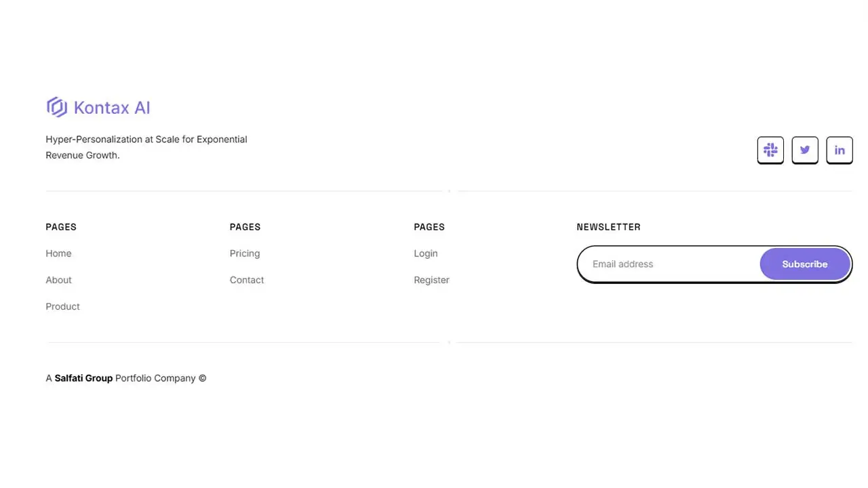This screenshot has width=868, height=488.
Task: Click the Hyper-Personalization tagline text
Action: [146, 147]
